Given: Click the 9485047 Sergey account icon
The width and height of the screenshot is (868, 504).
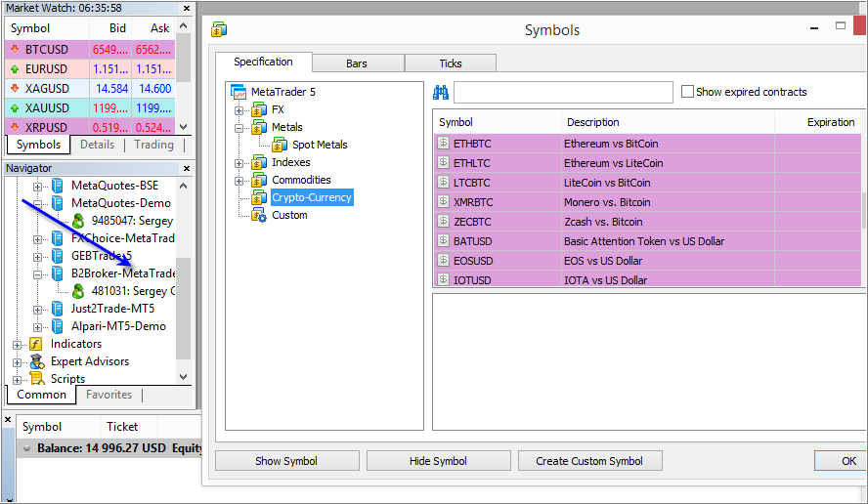Looking at the screenshot, I should [78, 221].
